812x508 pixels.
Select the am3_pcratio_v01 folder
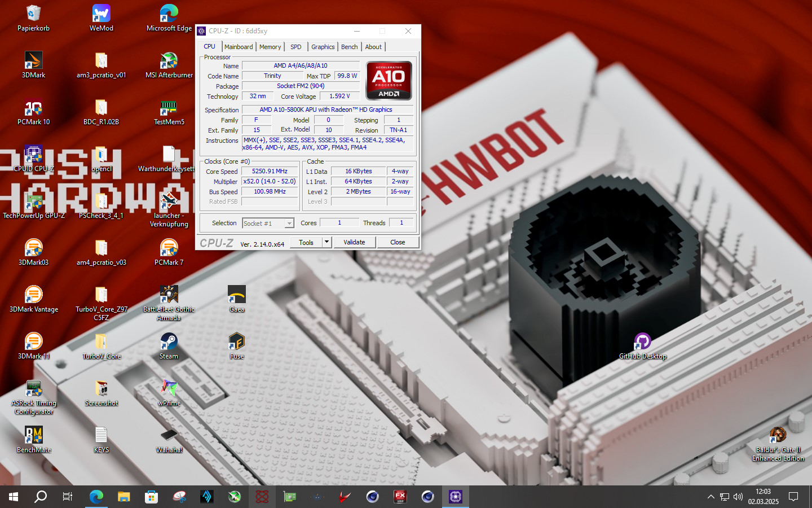pyautogui.click(x=101, y=65)
